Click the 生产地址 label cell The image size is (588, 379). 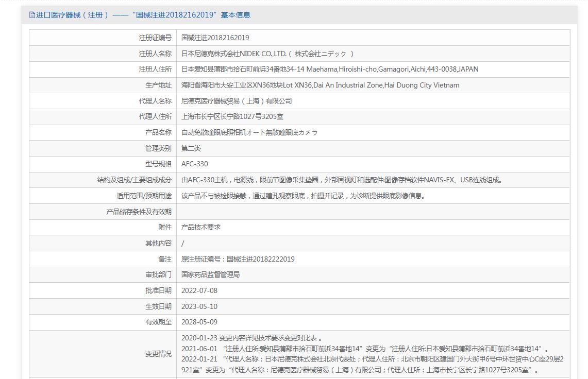tap(103, 85)
